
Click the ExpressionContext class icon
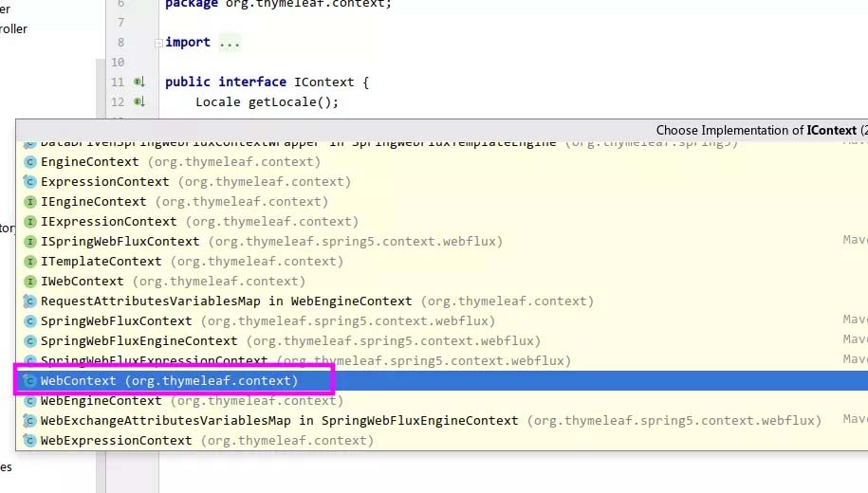(x=30, y=182)
